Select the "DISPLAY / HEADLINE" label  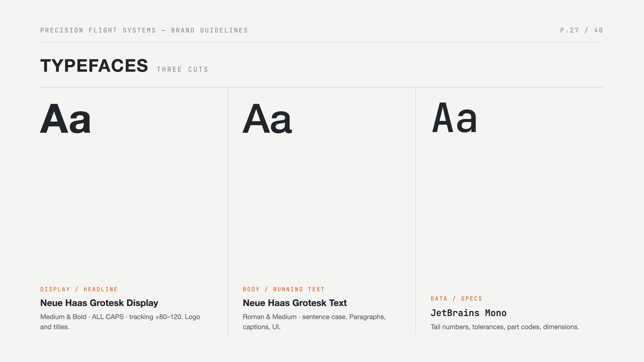[x=79, y=289]
